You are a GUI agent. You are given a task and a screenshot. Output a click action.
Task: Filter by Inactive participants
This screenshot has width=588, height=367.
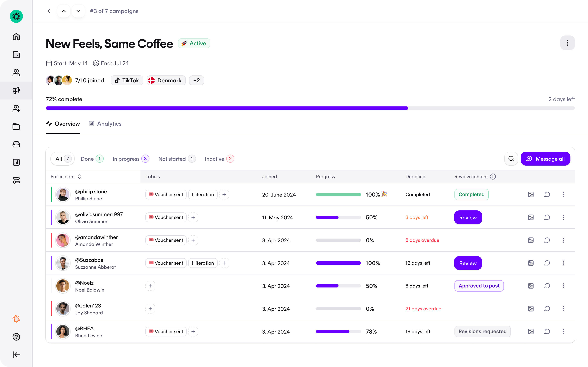[219, 159]
